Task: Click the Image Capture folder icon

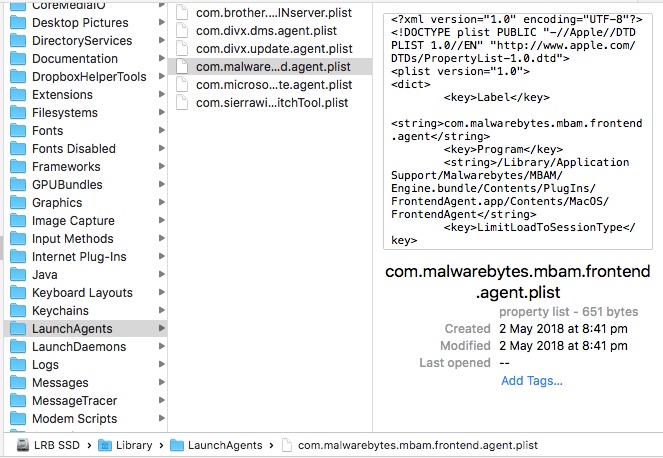Action: [x=18, y=221]
